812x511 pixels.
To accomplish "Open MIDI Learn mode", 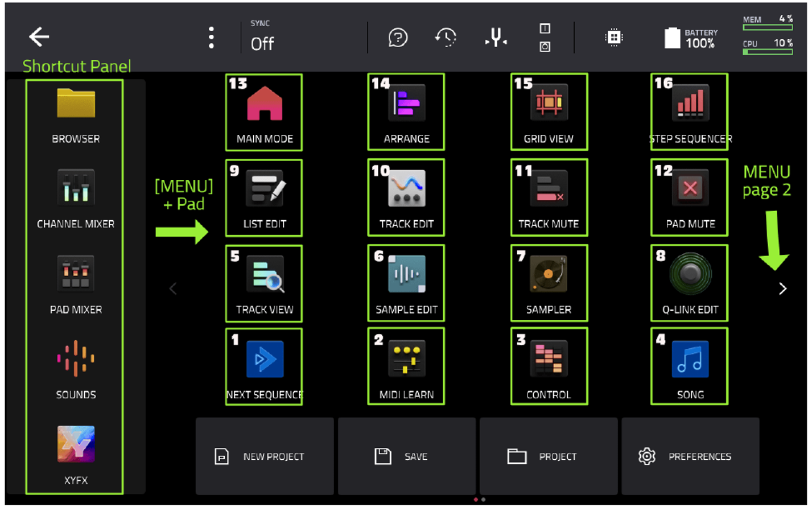I will [x=406, y=366].
